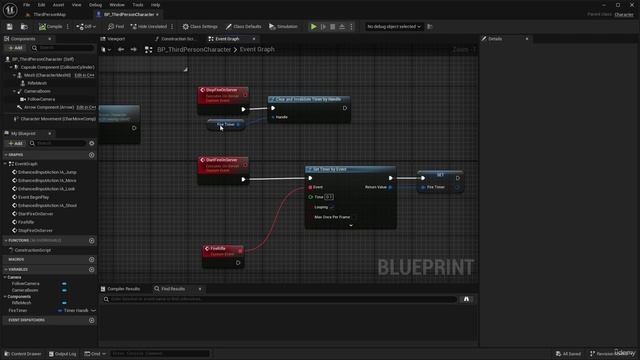Browse to asset in Content Browser
The image size is (640, 360).
tap(24, 27)
